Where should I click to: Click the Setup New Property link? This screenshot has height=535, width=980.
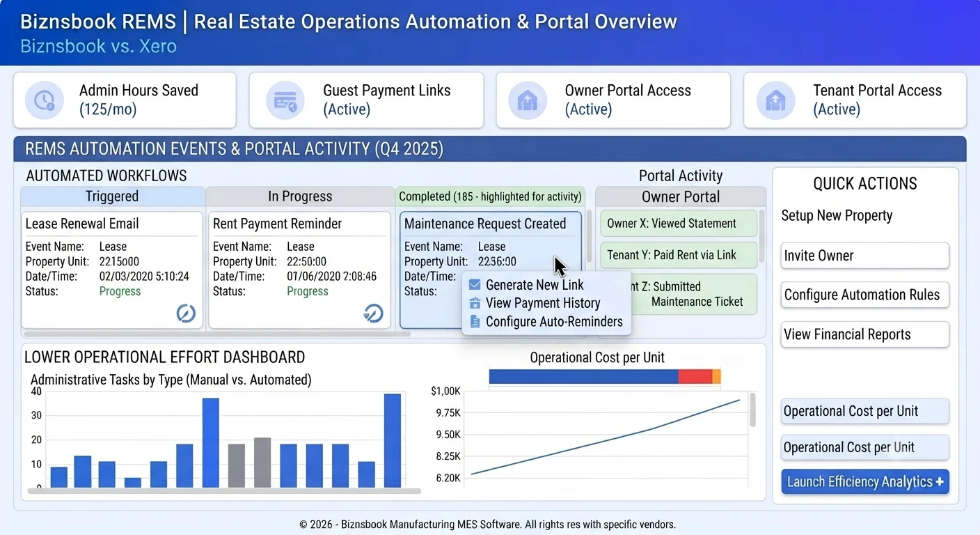(x=837, y=215)
